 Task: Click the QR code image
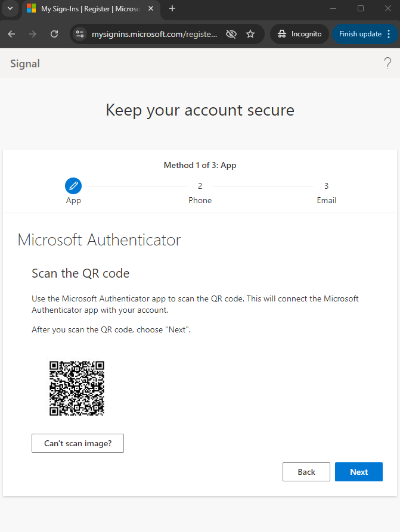(77, 388)
